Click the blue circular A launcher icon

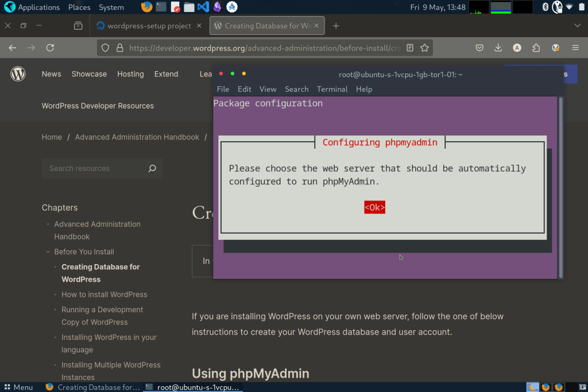tap(232, 7)
